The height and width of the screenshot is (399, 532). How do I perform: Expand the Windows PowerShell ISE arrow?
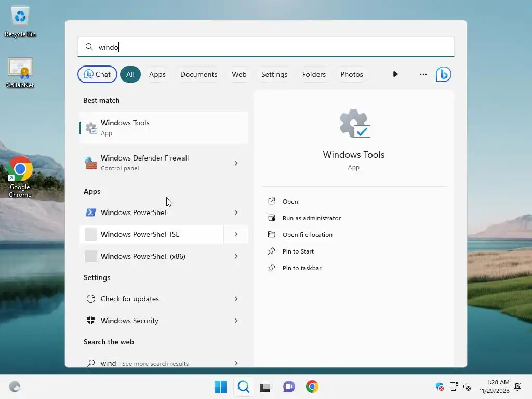(236, 234)
